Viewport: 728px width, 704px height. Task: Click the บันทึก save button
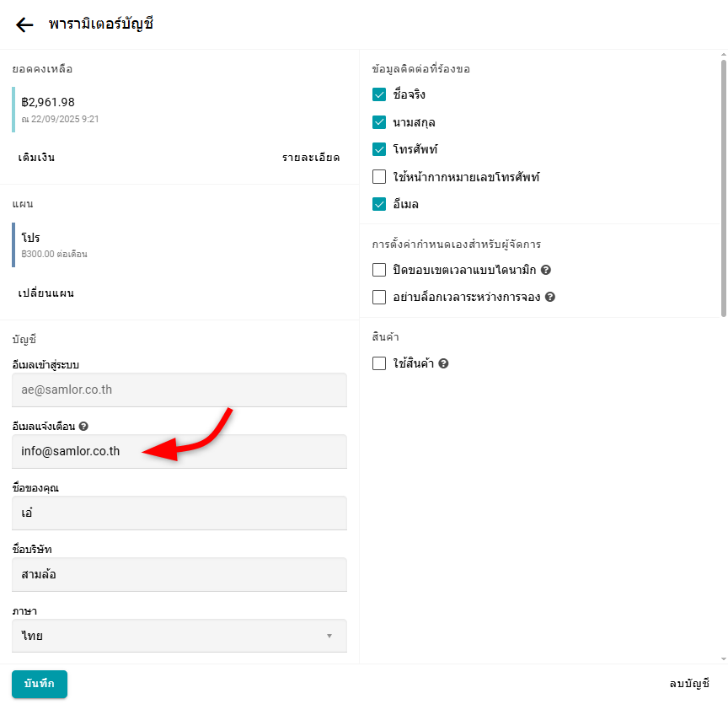tap(40, 684)
